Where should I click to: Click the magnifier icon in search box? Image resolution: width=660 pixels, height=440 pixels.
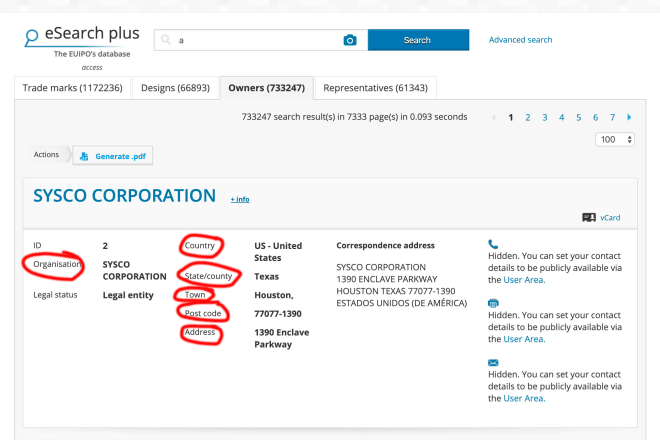(x=166, y=40)
